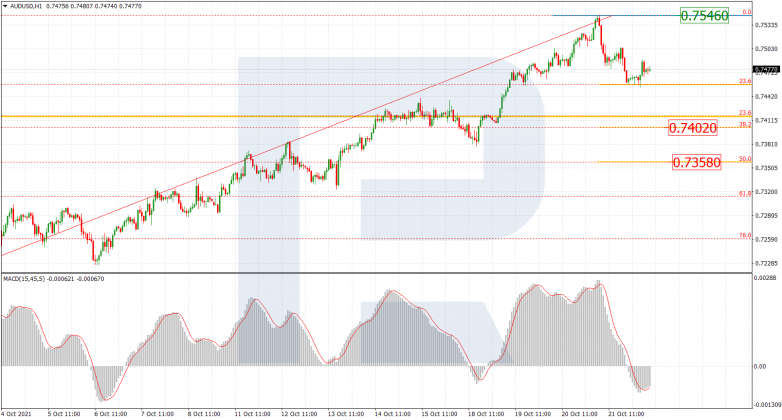Click the black current price tag 0.74770

[766, 69]
